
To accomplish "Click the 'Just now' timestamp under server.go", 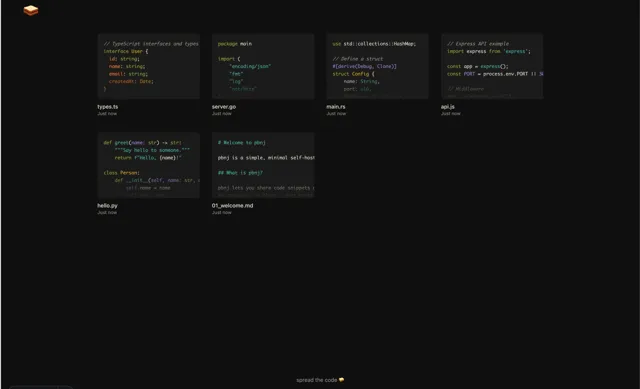I will pos(222,114).
